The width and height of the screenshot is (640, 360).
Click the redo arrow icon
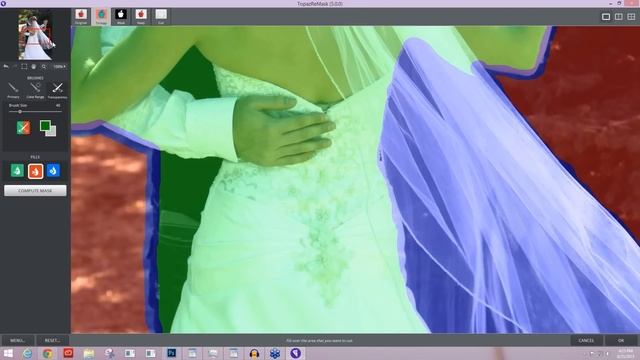(x=15, y=67)
